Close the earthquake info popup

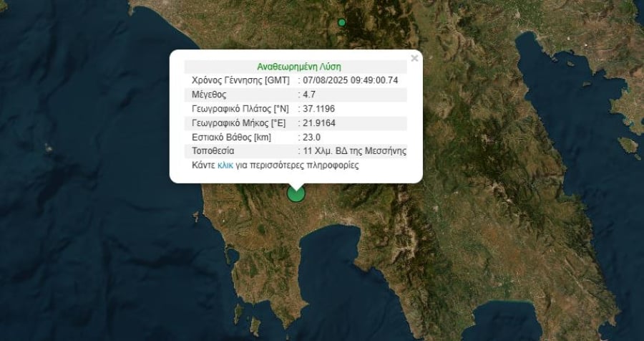point(414,59)
